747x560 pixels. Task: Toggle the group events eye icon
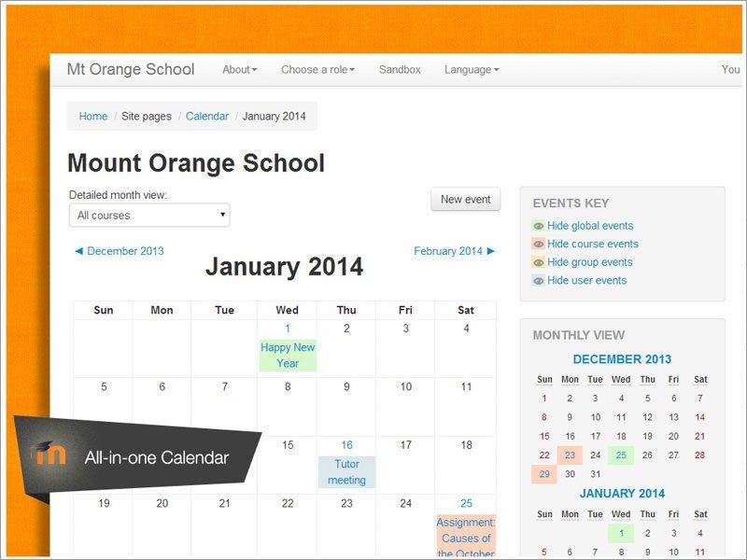click(x=539, y=262)
